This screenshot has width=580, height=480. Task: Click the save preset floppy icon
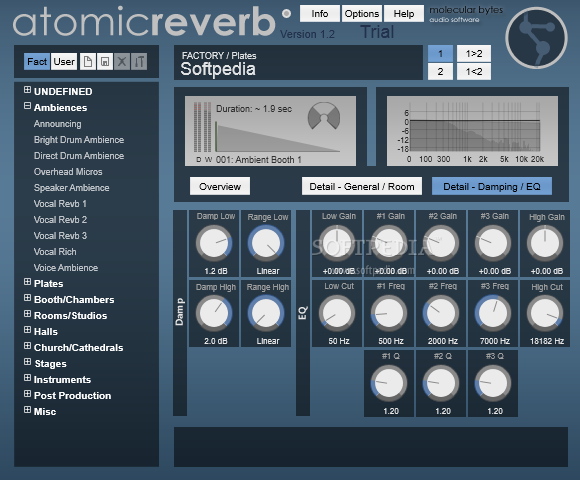click(x=105, y=61)
